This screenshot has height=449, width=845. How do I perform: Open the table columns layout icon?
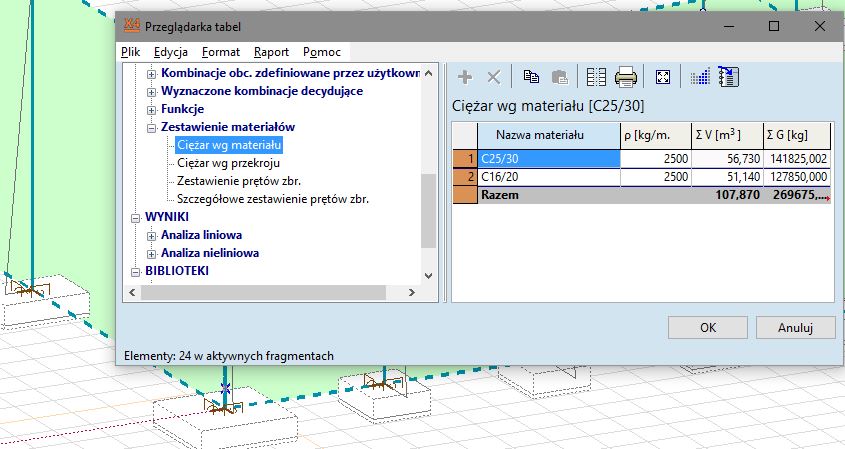point(597,77)
